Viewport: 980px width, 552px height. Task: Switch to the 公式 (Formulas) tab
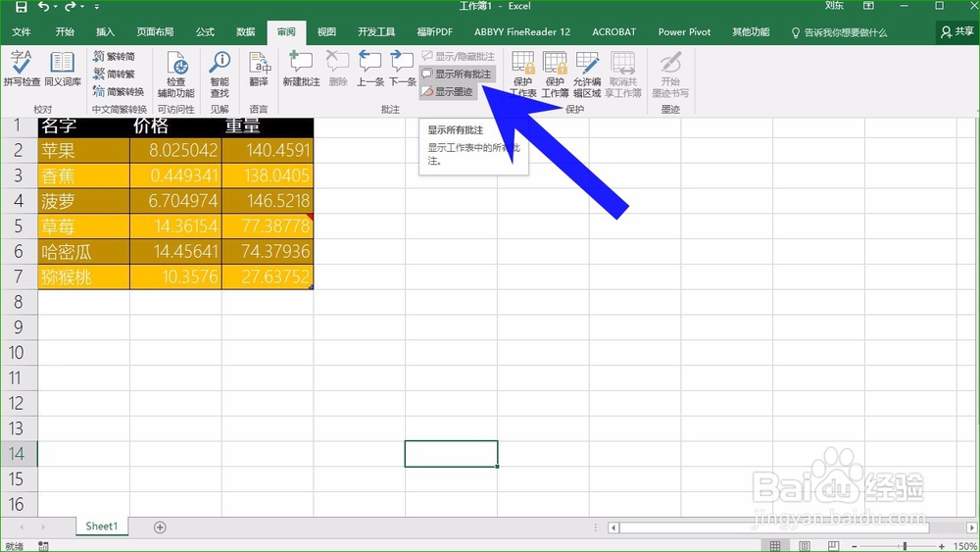coord(205,32)
